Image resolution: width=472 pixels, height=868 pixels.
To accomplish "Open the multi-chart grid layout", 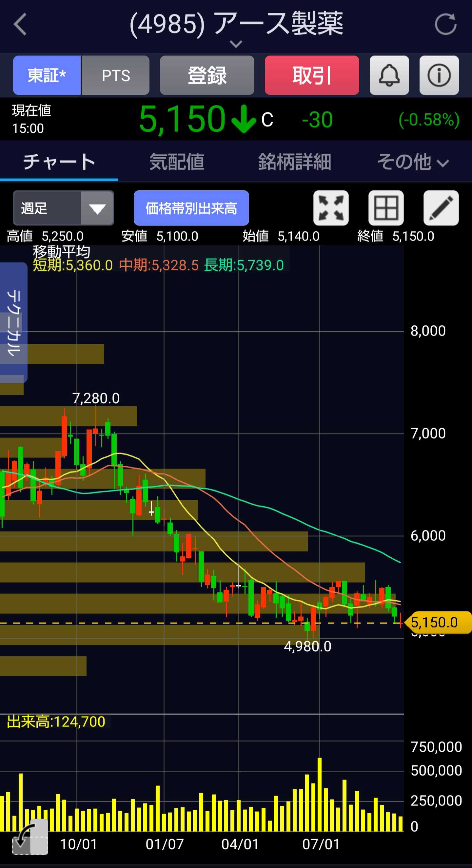I will pos(386,208).
